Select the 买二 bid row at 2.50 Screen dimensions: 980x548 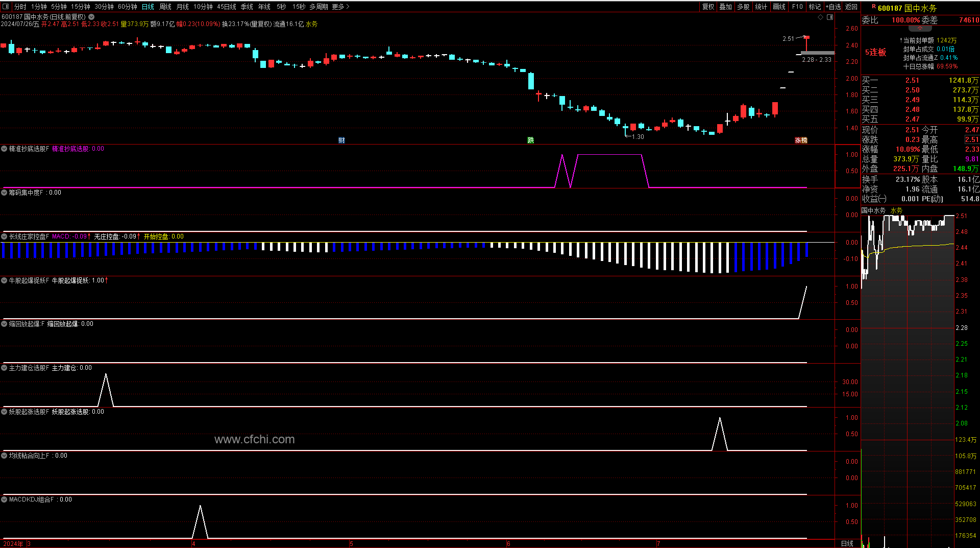coord(920,90)
